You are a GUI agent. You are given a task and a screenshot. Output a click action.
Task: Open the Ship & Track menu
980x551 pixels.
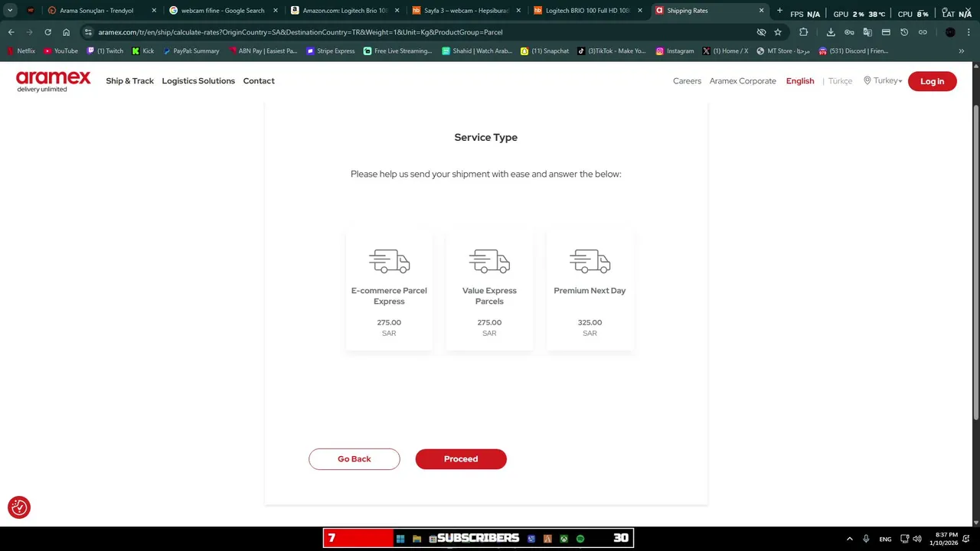(129, 81)
